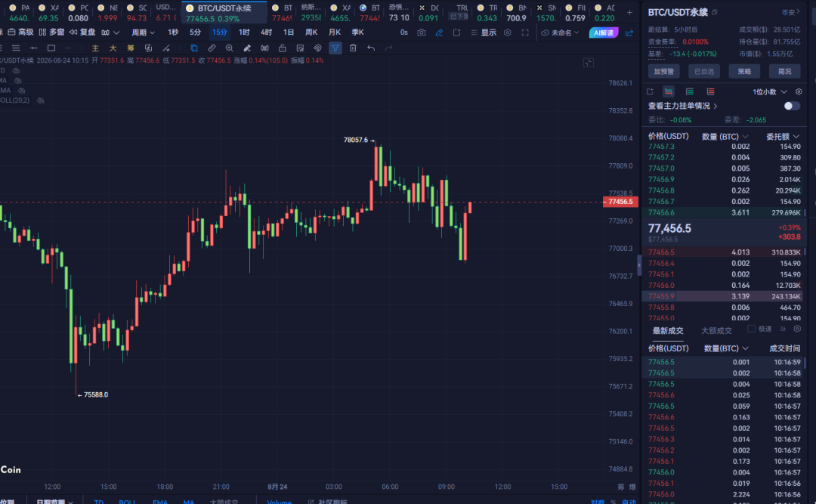
Task: Select the active blue filter funnel icon
Action: click(x=335, y=48)
